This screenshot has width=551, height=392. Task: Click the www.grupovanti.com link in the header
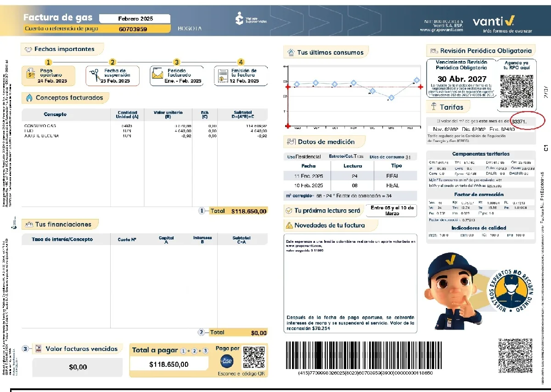(441, 30)
